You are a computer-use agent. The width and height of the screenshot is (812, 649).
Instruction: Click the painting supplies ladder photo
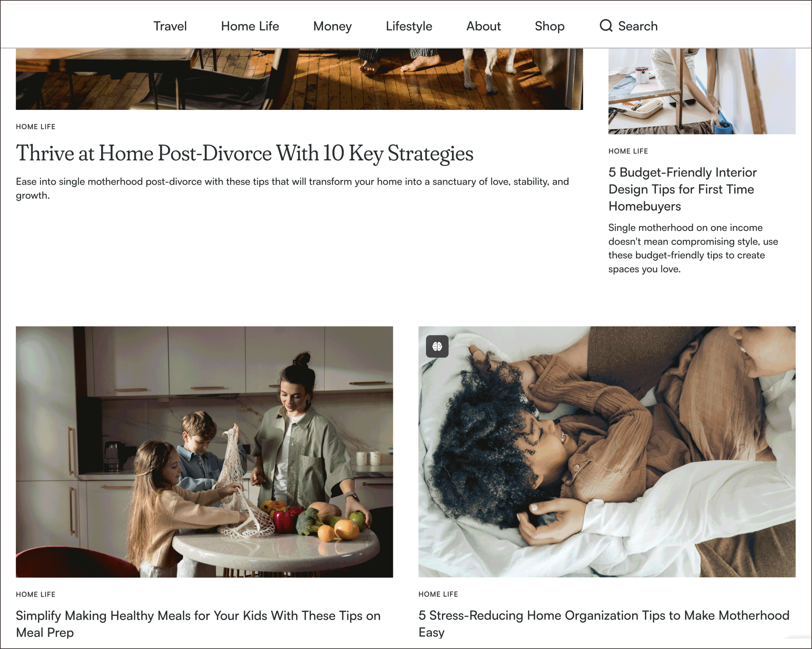coord(702,91)
